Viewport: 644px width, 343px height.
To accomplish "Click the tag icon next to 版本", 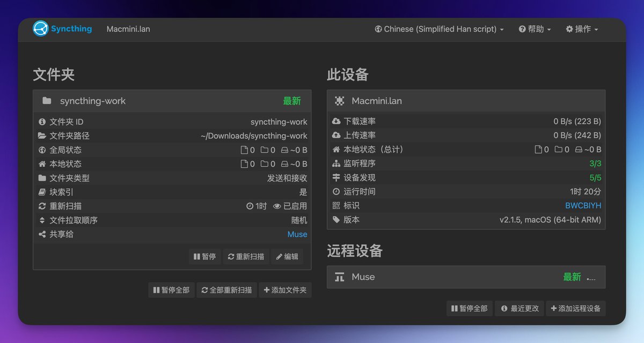I will tap(336, 220).
